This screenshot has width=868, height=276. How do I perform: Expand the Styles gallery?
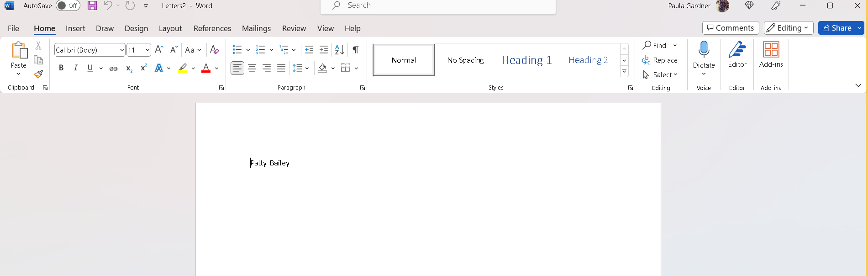click(x=624, y=71)
